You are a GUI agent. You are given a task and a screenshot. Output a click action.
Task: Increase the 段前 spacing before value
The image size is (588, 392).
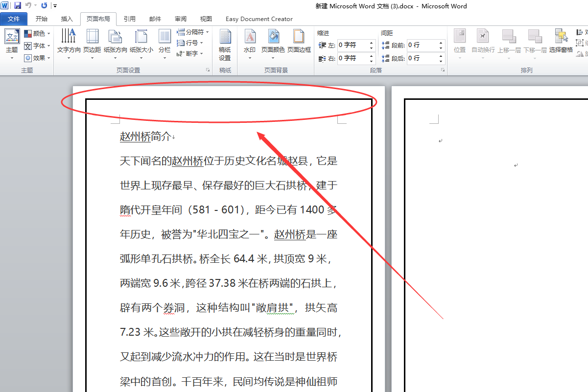441,43
